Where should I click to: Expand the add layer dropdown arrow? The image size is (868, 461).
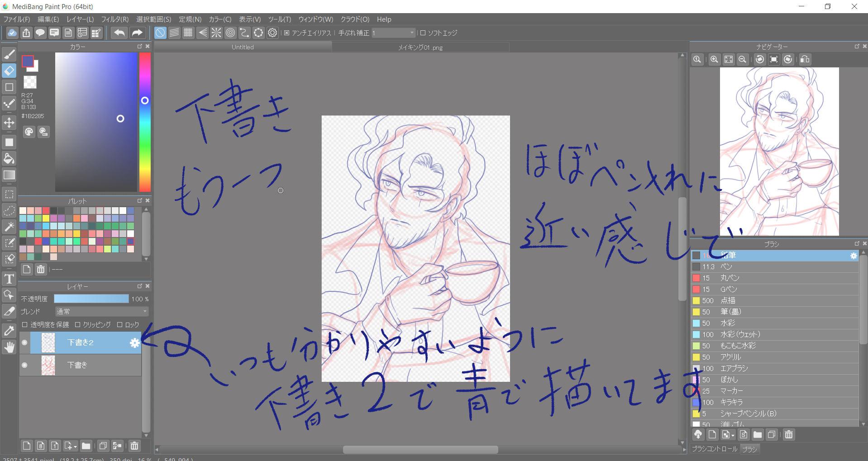click(x=74, y=447)
